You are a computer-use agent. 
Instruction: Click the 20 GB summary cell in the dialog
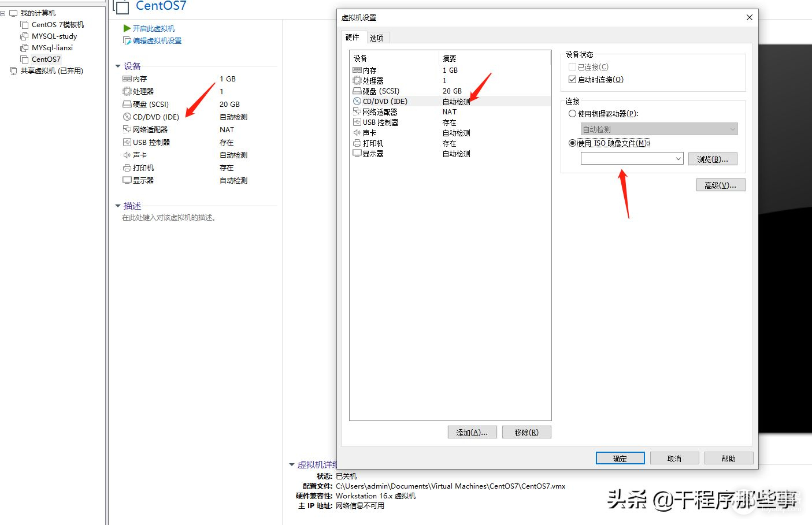click(x=453, y=91)
